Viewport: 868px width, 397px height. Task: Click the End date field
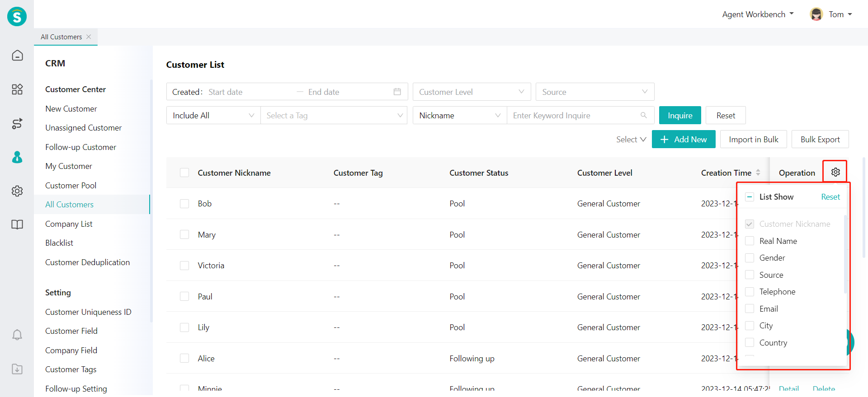click(x=348, y=92)
